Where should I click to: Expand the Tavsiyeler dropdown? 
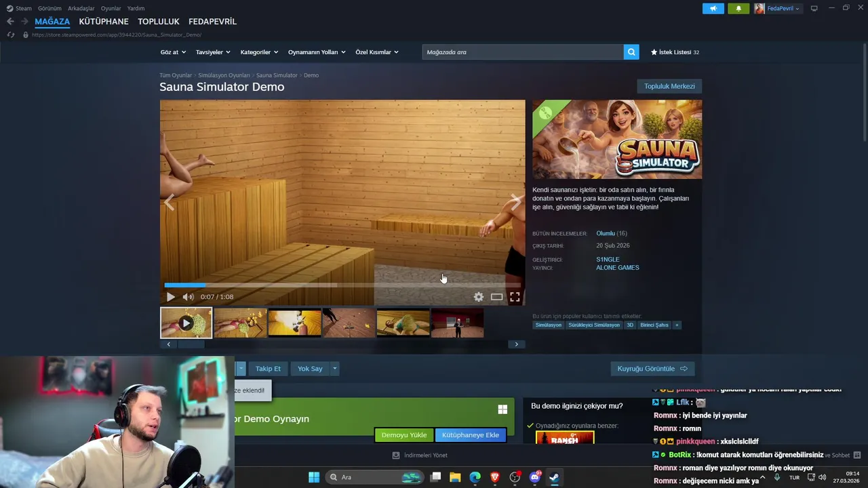point(213,52)
